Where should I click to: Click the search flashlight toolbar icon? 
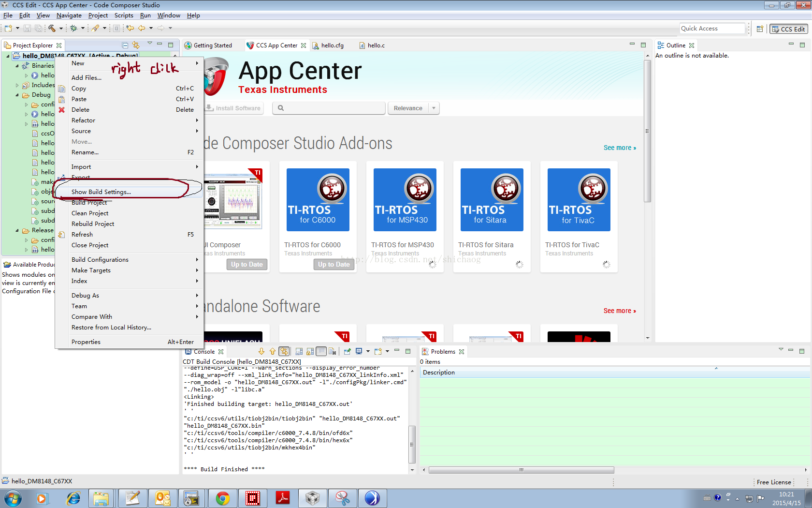(96, 28)
